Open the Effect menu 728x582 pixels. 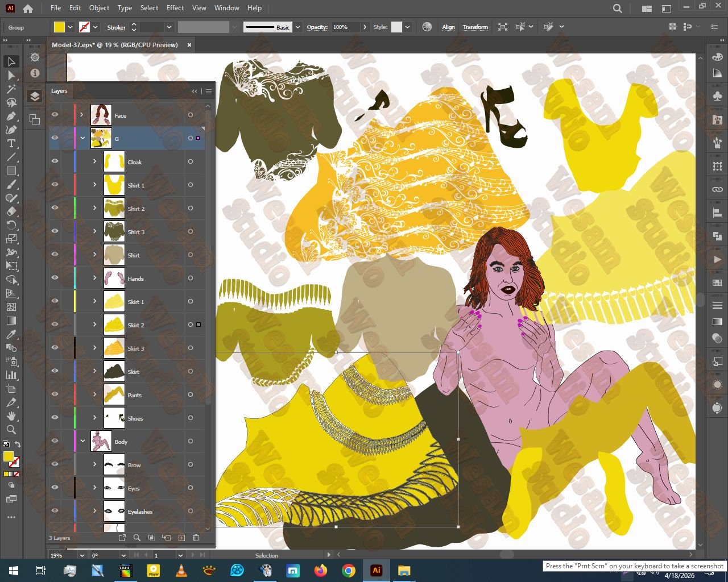point(175,8)
